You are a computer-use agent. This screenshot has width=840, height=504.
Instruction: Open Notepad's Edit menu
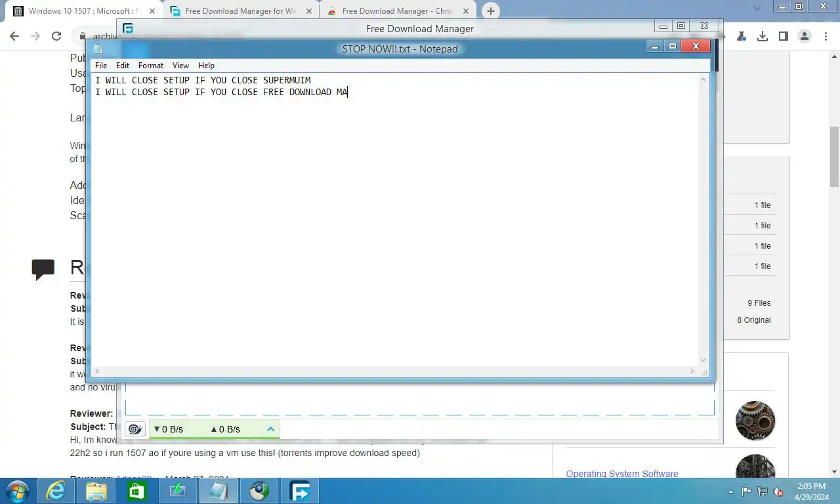coord(123,66)
